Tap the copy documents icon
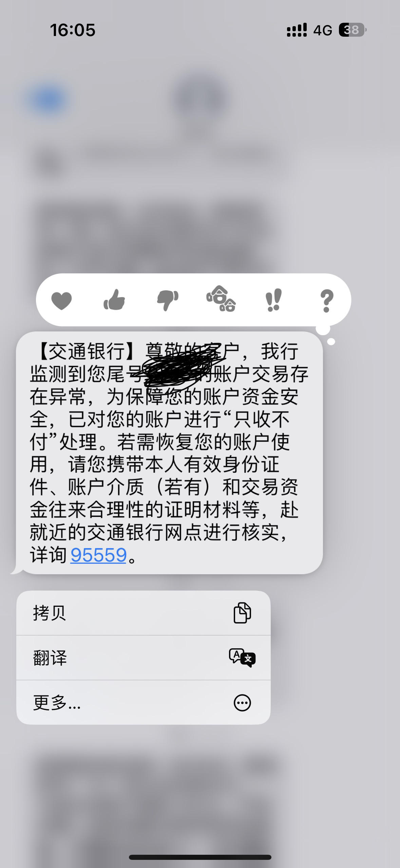 coord(242,613)
